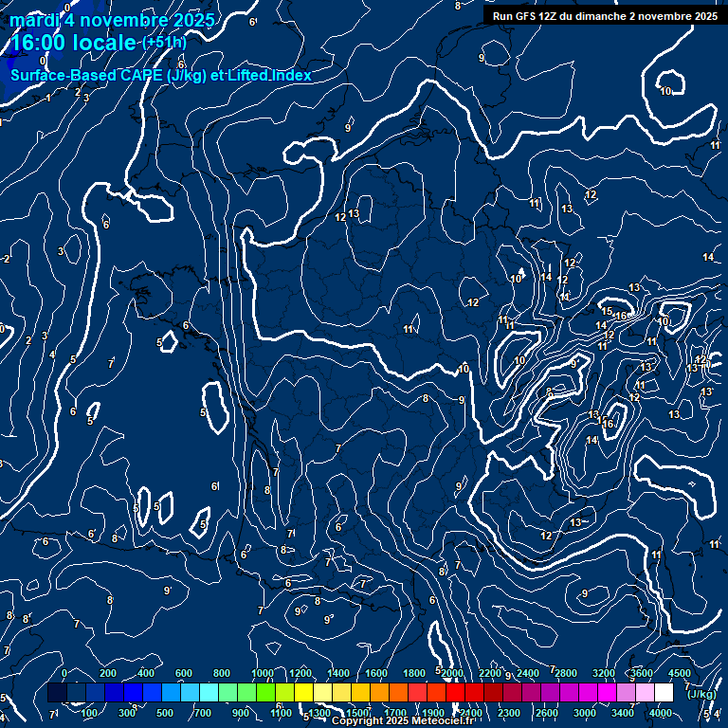The image size is (728, 728).
Task: Click the "1200" legend value
Action: [300, 673]
